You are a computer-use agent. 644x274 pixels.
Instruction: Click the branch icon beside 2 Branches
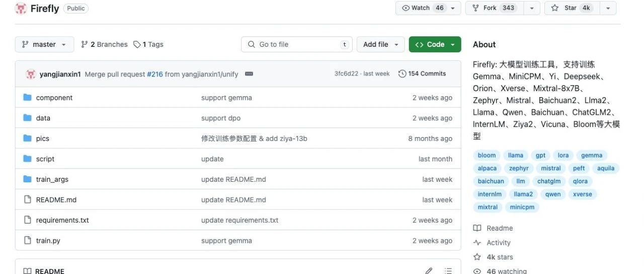click(x=85, y=44)
